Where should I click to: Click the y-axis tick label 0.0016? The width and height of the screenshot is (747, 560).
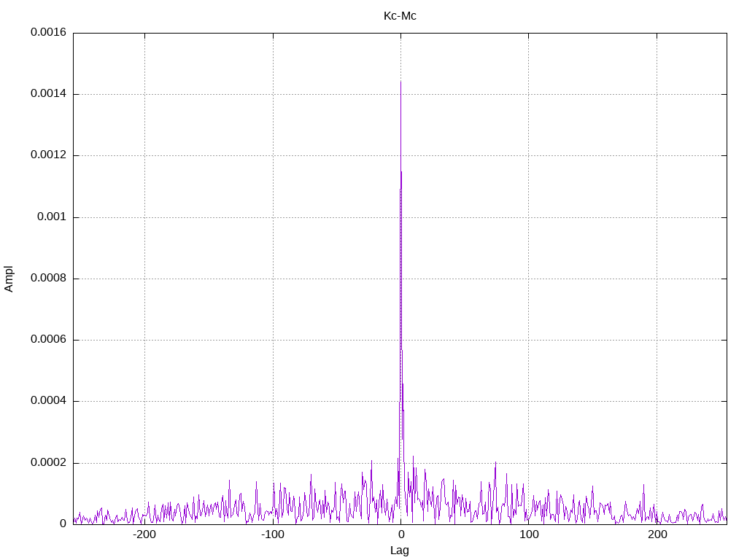(x=48, y=32)
